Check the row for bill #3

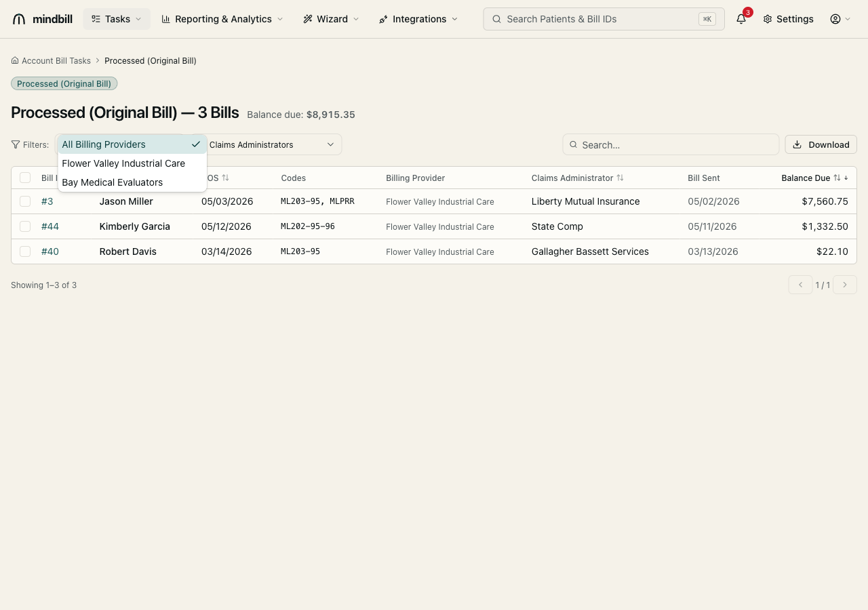point(25,201)
